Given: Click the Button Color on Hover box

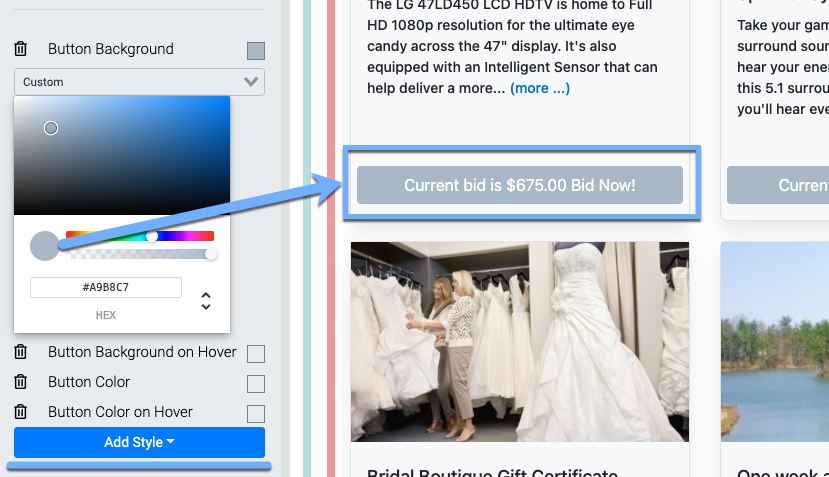Looking at the screenshot, I should 256,413.
